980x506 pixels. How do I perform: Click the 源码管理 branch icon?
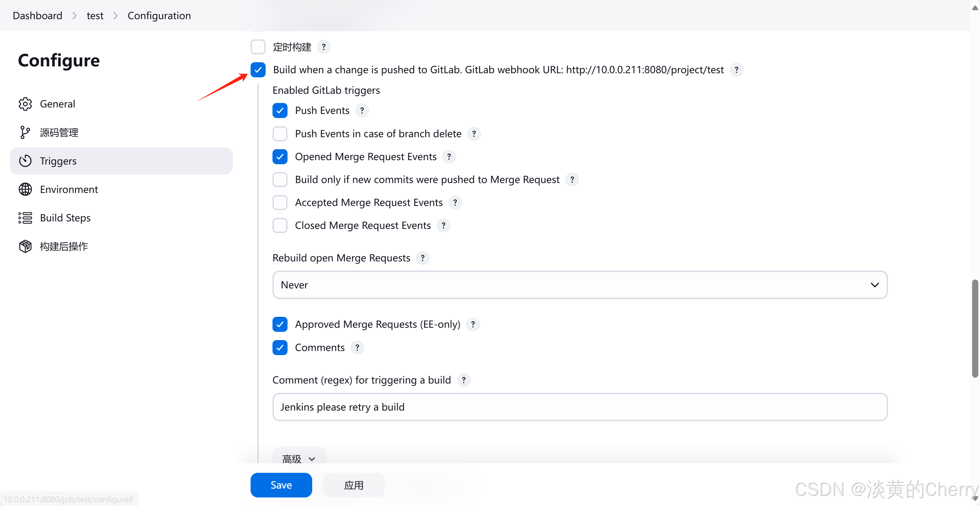25,132
